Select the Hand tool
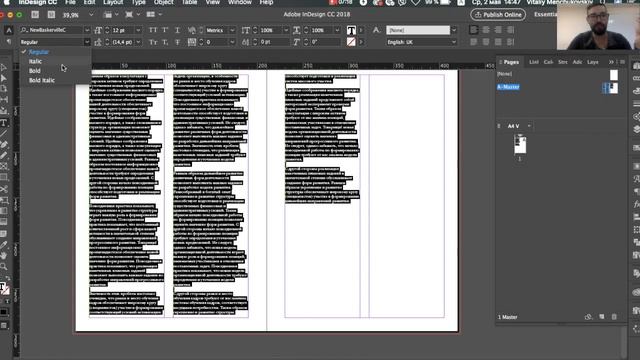Image resolution: width=640 pixels, height=360 pixels. pyautogui.click(x=4, y=256)
